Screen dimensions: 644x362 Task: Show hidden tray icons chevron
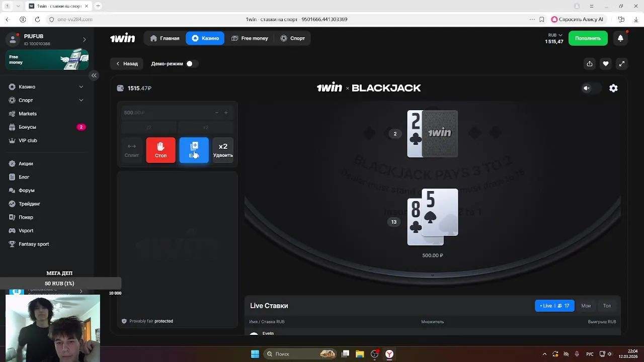point(544,354)
